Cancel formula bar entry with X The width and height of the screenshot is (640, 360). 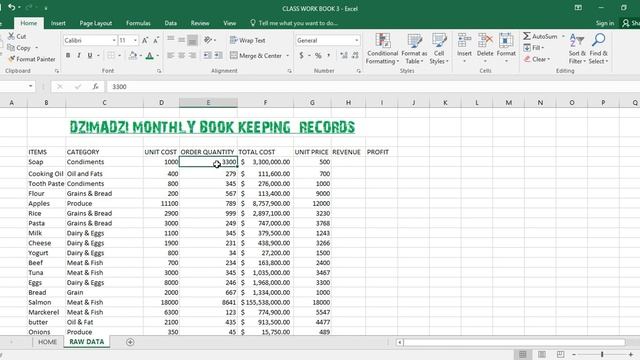click(x=60, y=86)
